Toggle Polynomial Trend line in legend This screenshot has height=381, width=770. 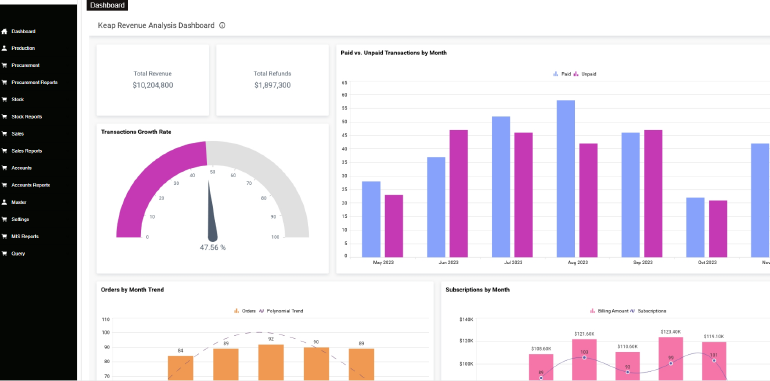coord(281,311)
